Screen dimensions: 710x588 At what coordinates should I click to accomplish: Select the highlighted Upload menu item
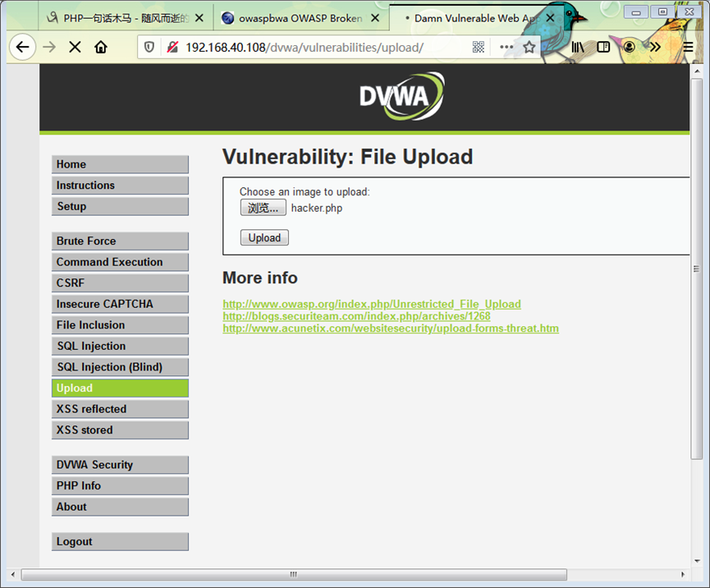(x=120, y=388)
